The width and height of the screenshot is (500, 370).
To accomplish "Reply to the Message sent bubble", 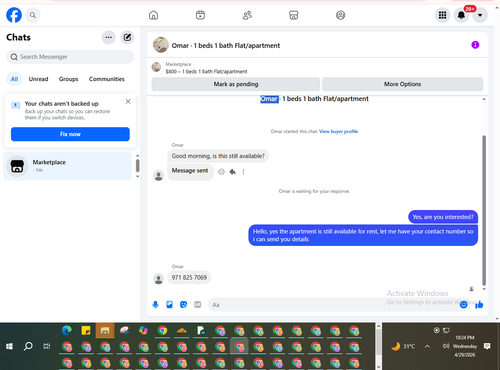I will point(233,172).
